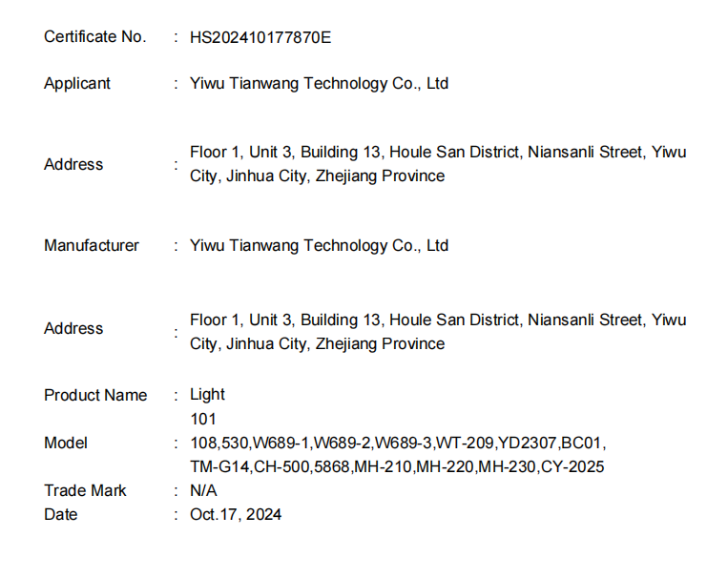Click the product name value Light
Screen dimensions: 728x578
pos(207,395)
